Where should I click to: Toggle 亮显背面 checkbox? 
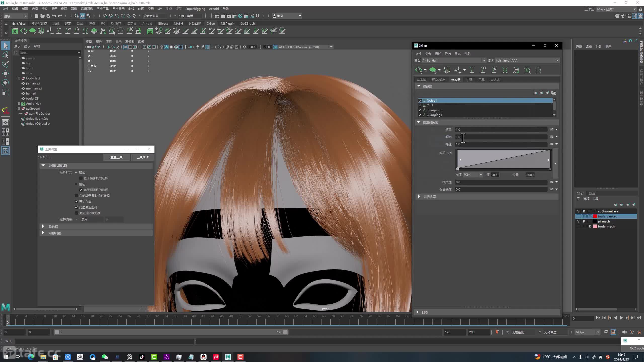[76, 201]
